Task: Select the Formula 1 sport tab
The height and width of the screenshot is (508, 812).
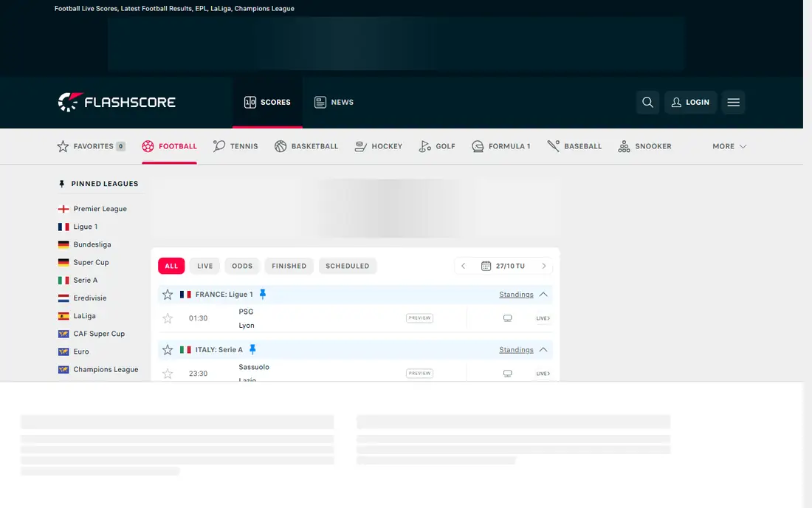Action: tap(500, 146)
